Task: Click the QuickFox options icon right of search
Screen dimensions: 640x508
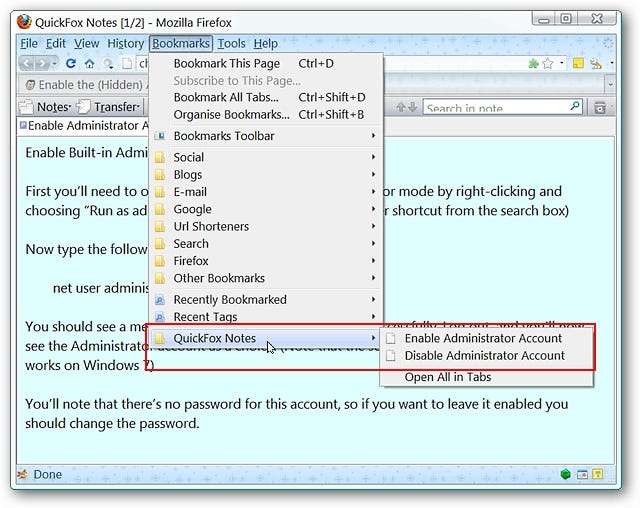Action: click(x=600, y=108)
